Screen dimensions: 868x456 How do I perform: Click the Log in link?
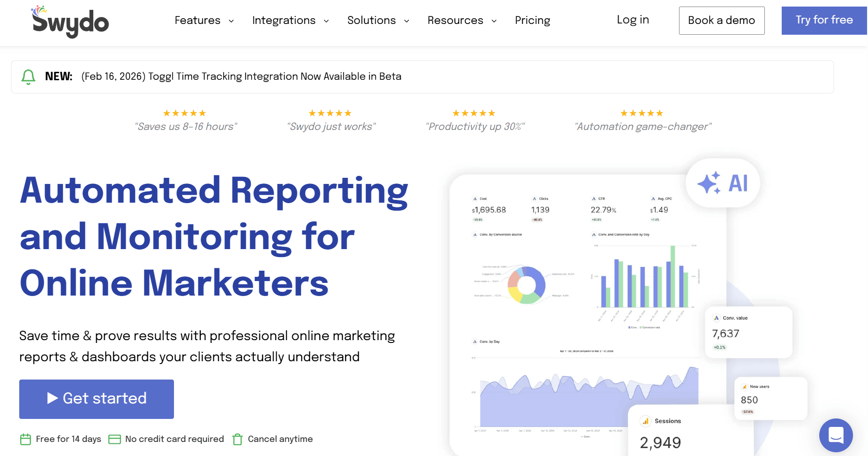coord(633,20)
